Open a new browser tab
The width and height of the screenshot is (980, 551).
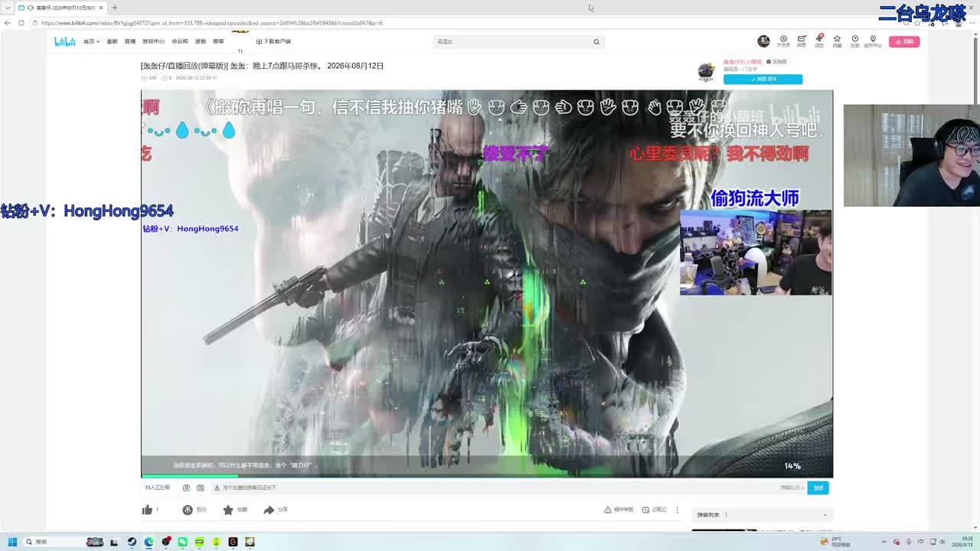pyautogui.click(x=114, y=8)
